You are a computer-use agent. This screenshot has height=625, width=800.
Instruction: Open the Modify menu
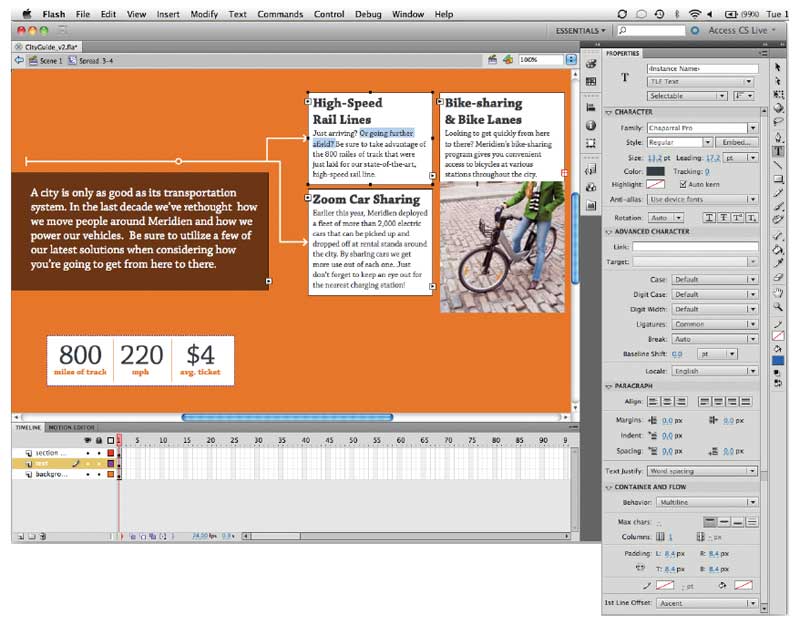(203, 15)
